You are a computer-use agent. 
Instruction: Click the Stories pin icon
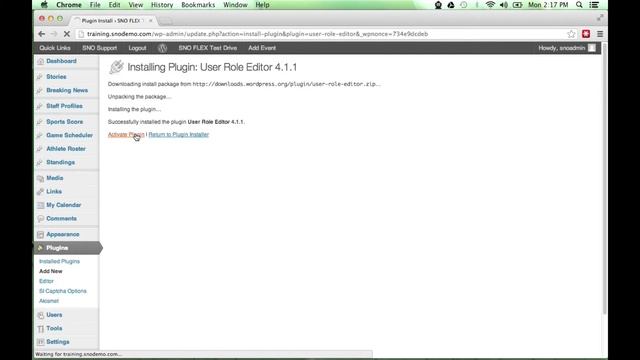[40, 77]
